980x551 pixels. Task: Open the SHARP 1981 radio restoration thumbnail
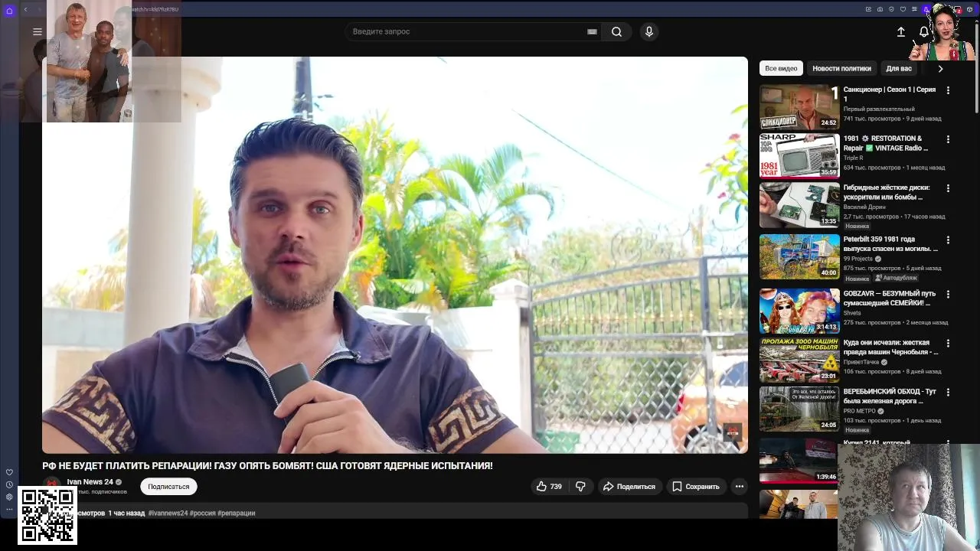click(799, 155)
